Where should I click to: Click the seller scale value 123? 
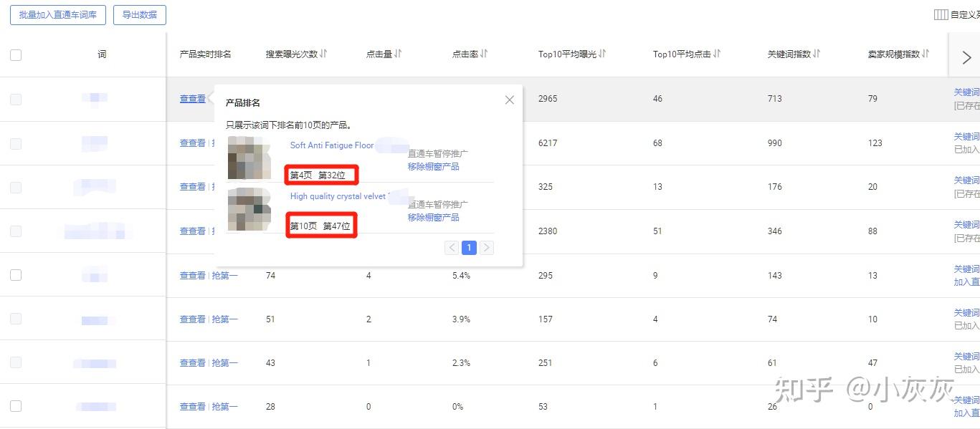click(x=875, y=143)
